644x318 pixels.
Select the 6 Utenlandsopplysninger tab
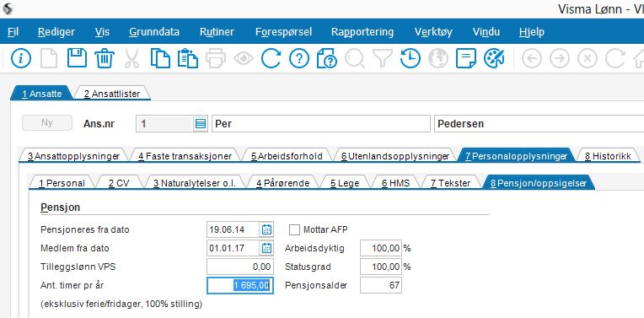click(395, 156)
